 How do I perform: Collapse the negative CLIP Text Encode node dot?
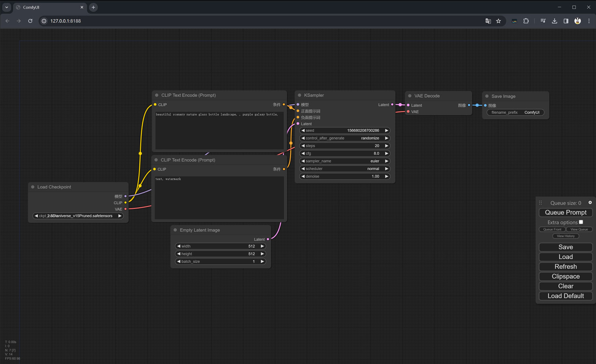156,160
